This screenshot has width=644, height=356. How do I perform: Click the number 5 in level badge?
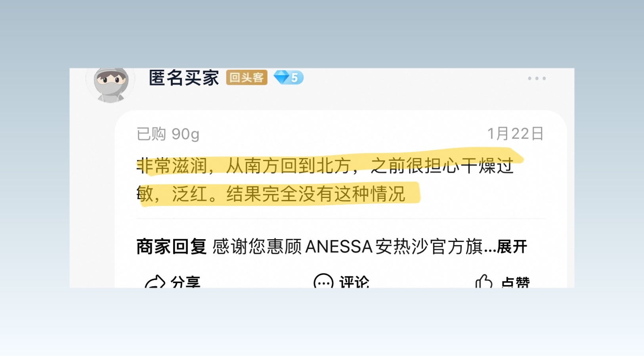[x=294, y=78]
